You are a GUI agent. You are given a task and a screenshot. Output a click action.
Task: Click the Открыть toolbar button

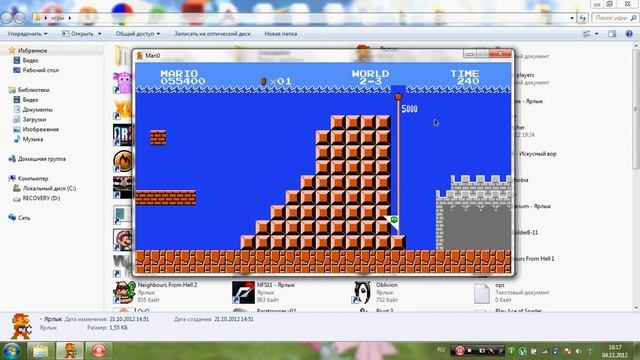click(78, 34)
